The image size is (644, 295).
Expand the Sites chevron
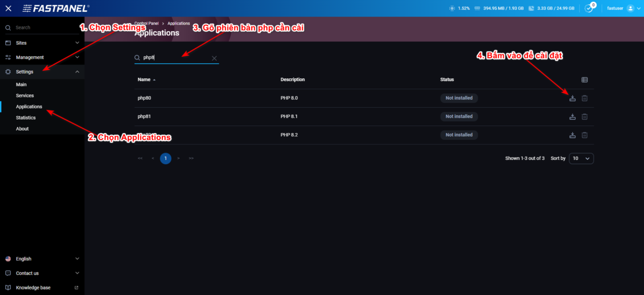pos(77,43)
